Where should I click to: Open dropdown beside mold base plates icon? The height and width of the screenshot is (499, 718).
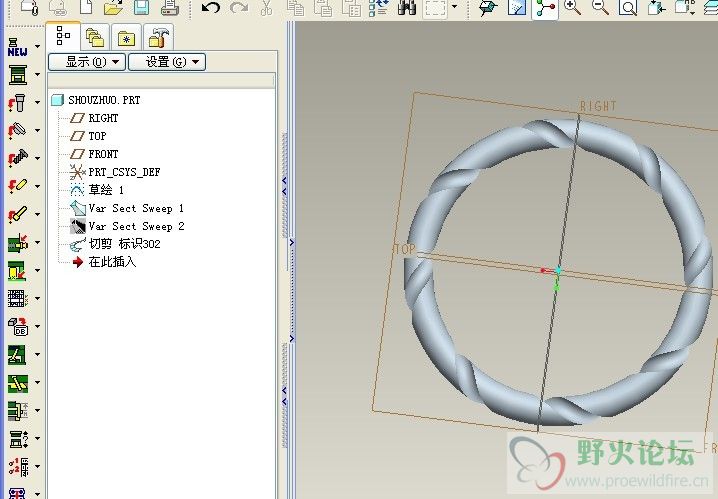38,74
